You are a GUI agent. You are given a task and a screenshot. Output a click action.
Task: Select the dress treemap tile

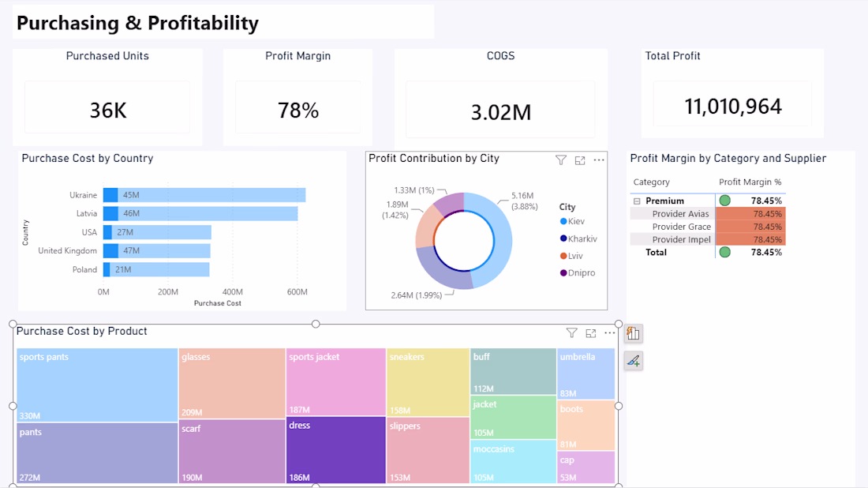(336, 450)
